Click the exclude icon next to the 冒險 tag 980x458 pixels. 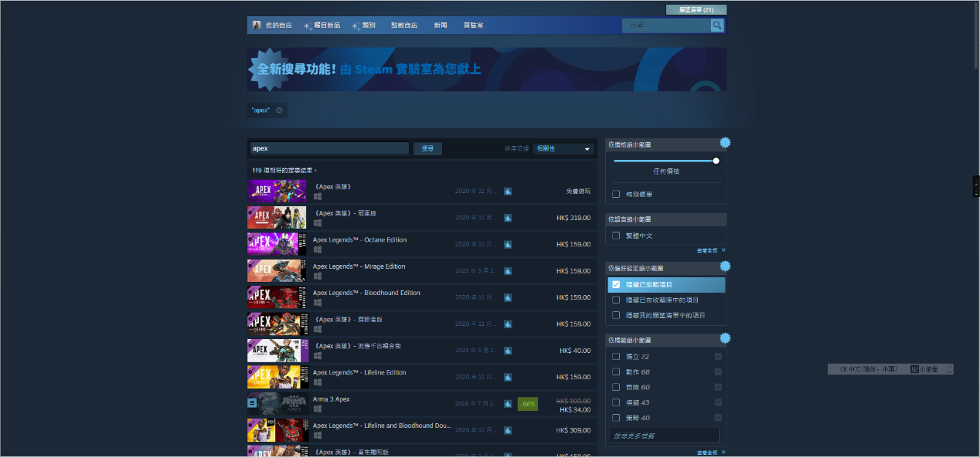click(718, 387)
